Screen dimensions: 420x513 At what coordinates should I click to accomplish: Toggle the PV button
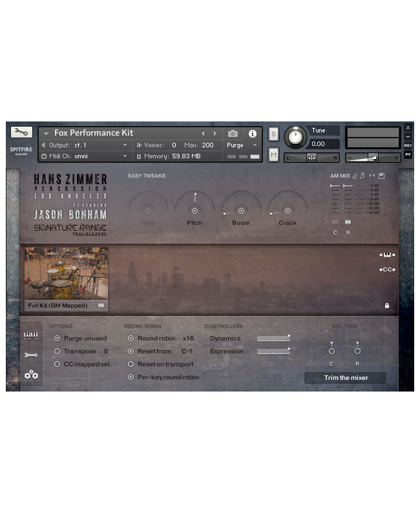[x=408, y=154]
